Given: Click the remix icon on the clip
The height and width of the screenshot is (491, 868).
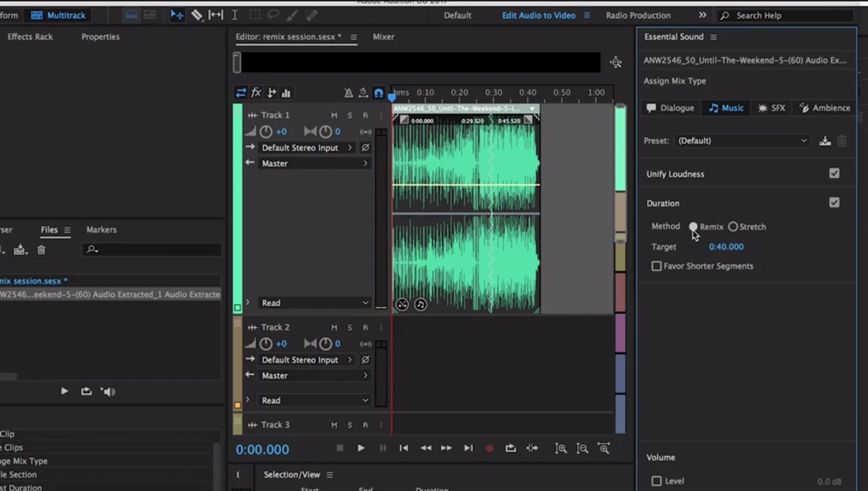Looking at the screenshot, I should (x=402, y=304).
